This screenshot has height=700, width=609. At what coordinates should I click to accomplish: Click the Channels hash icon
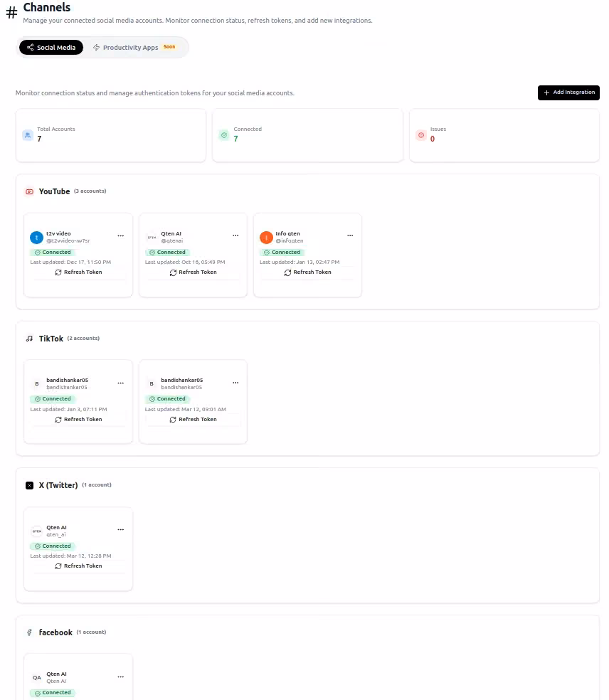click(11, 13)
